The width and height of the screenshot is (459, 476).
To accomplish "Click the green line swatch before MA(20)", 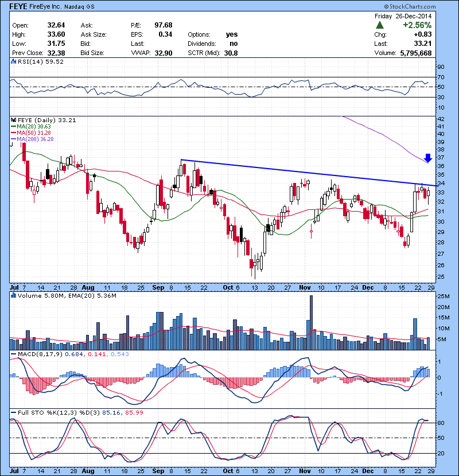I will [13, 127].
